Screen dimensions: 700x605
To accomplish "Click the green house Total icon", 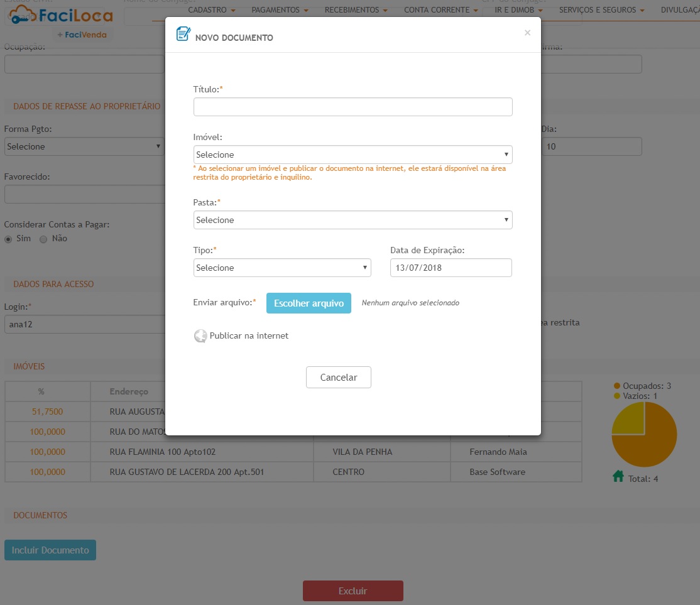I will pos(618,477).
